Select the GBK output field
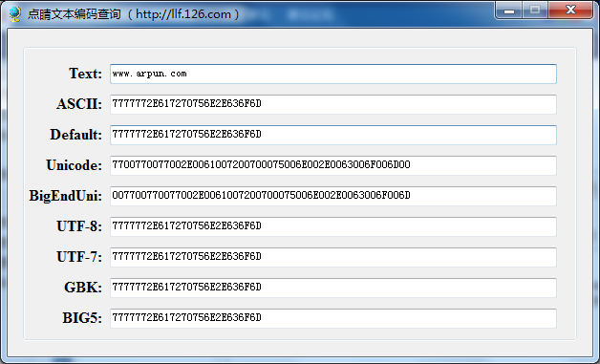This screenshot has height=364, width=600. point(333,288)
